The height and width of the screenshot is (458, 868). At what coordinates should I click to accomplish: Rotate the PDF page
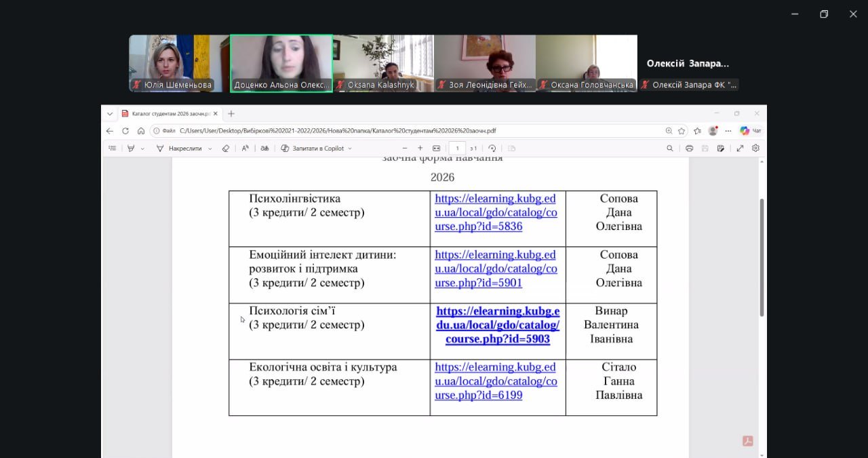(x=492, y=148)
